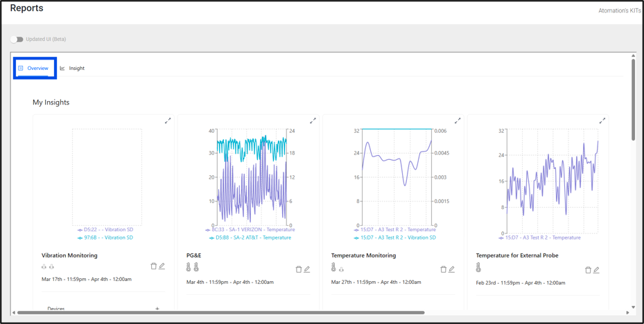The height and width of the screenshot is (324, 644).
Task: Click the horizontal scrollbar thumb
Action: click(x=220, y=312)
